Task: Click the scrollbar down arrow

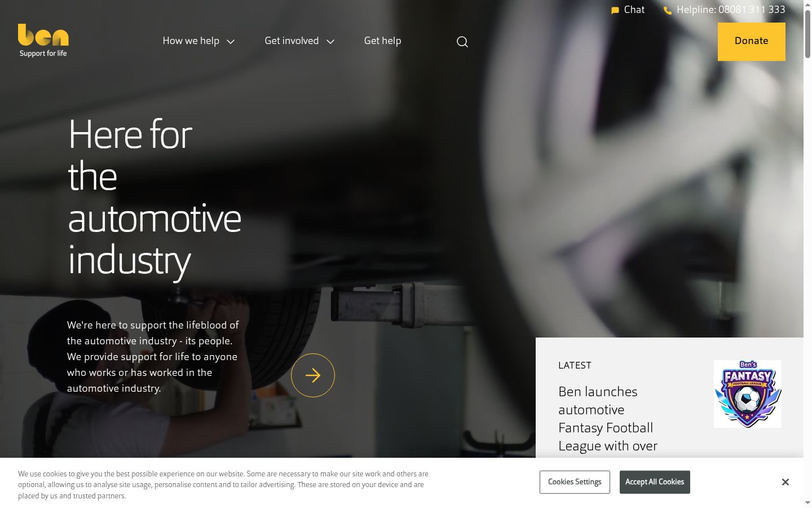Action: click(x=807, y=503)
